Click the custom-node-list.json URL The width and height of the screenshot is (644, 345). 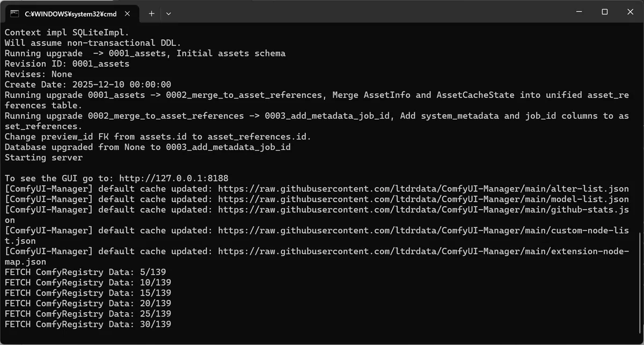[423, 231]
